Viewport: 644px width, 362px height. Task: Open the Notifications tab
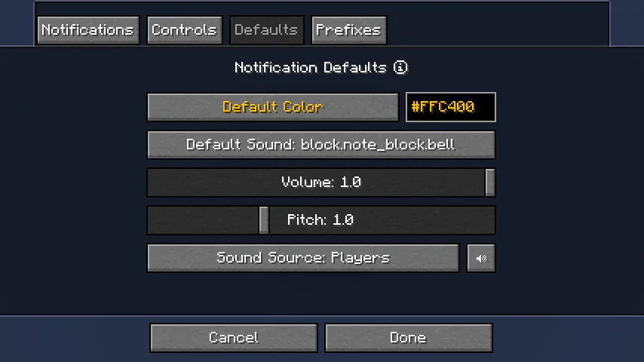tap(88, 30)
